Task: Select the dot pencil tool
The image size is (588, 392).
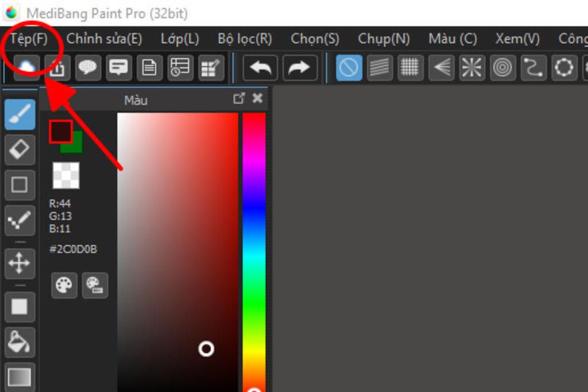Action: (x=20, y=220)
